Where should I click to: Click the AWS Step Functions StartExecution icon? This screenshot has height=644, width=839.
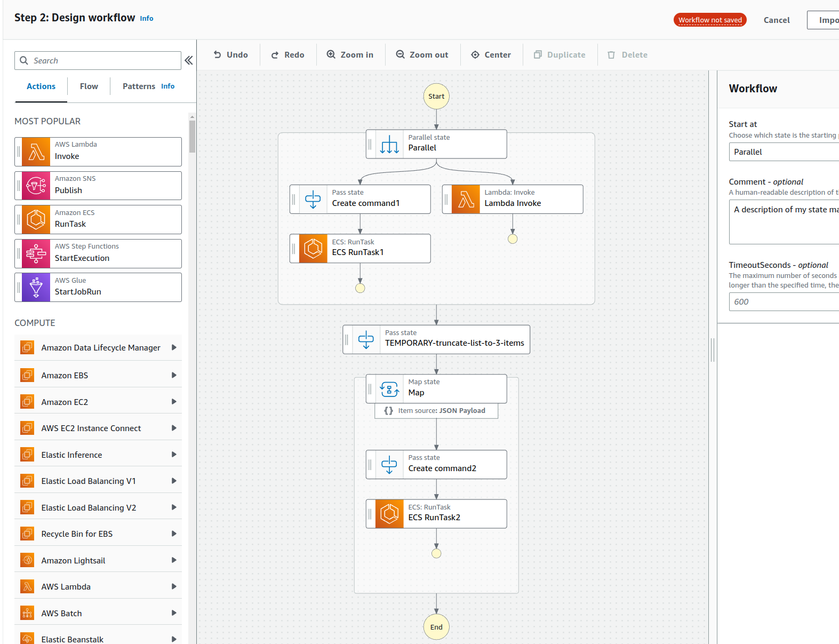pos(36,253)
